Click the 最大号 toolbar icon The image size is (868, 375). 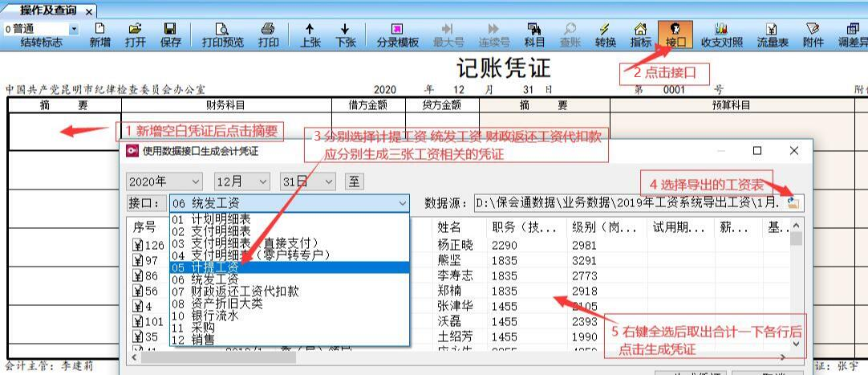click(x=448, y=29)
